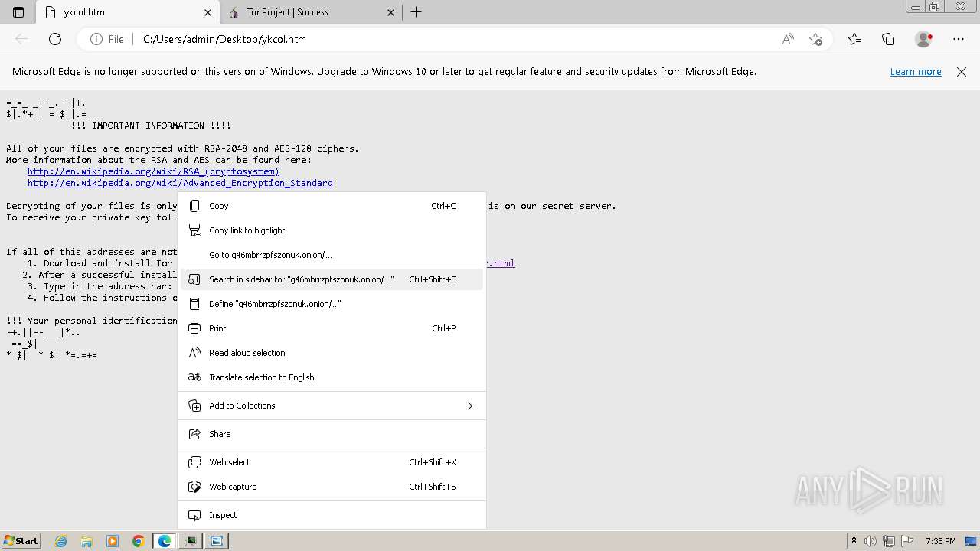The height and width of the screenshot is (551, 980).
Task: Open the Favorites list icon
Action: click(x=854, y=39)
